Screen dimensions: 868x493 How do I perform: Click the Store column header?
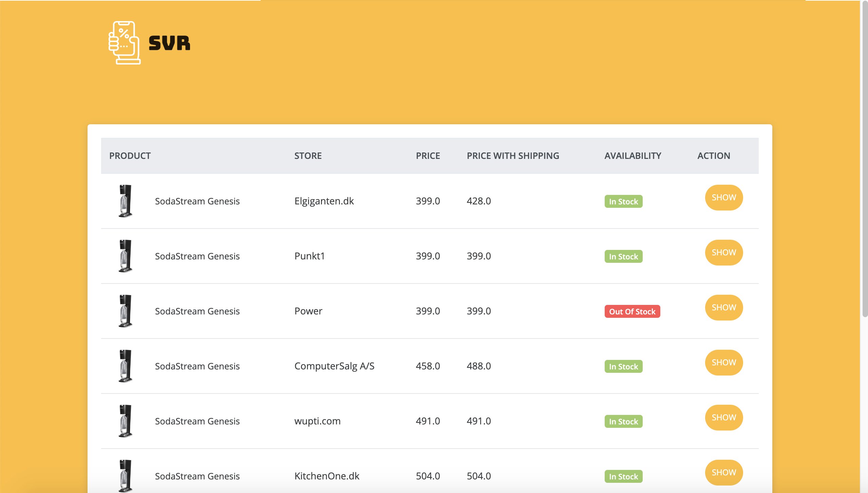click(x=308, y=156)
